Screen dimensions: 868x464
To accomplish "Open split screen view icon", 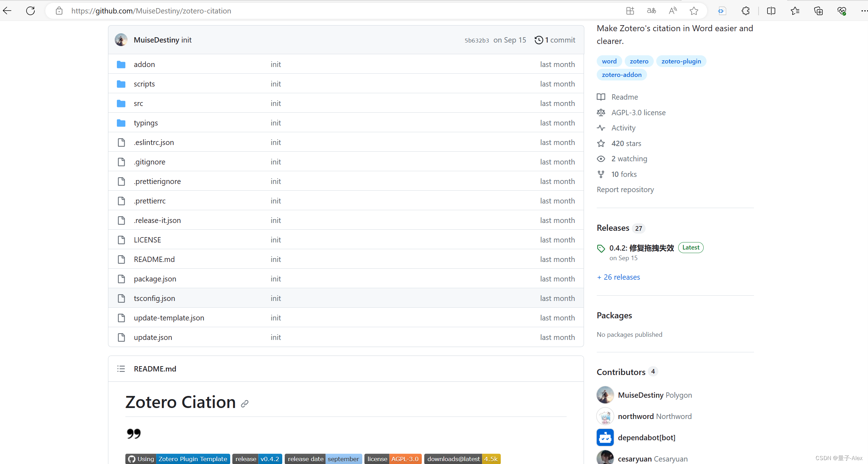I will click(771, 11).
